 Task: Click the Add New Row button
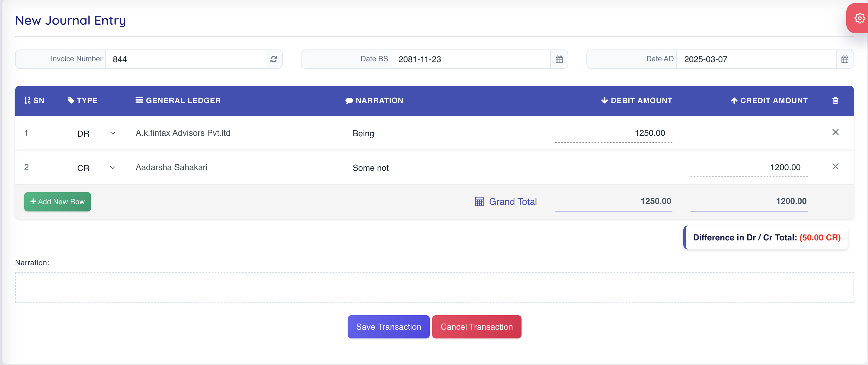[x=58, y=202]
